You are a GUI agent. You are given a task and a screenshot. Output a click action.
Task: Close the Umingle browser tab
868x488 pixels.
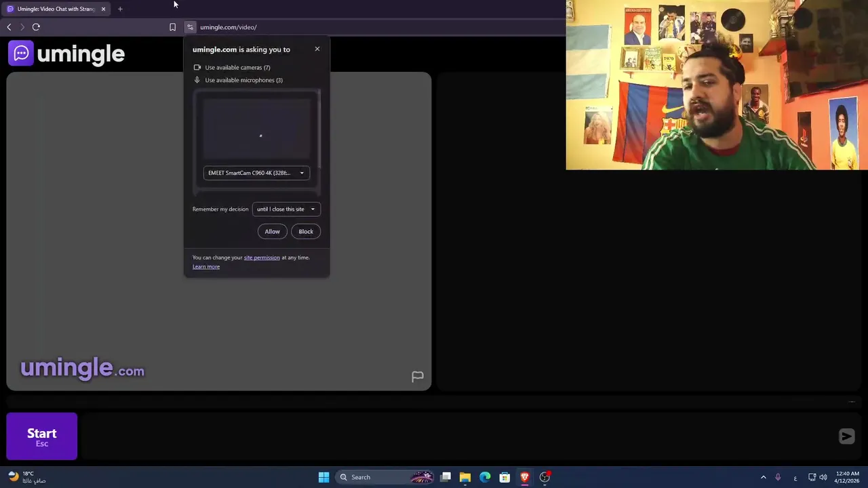[103, 9]
